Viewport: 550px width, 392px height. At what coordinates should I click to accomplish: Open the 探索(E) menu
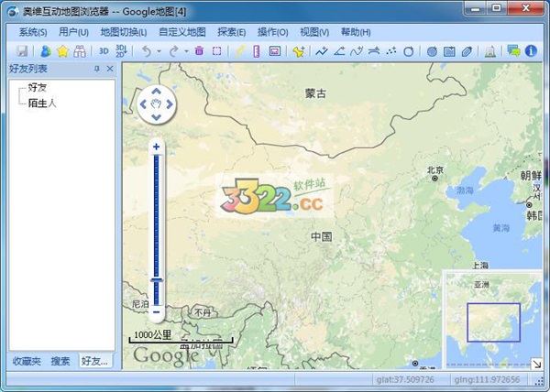pyautogui.click(x=232, y=32)
